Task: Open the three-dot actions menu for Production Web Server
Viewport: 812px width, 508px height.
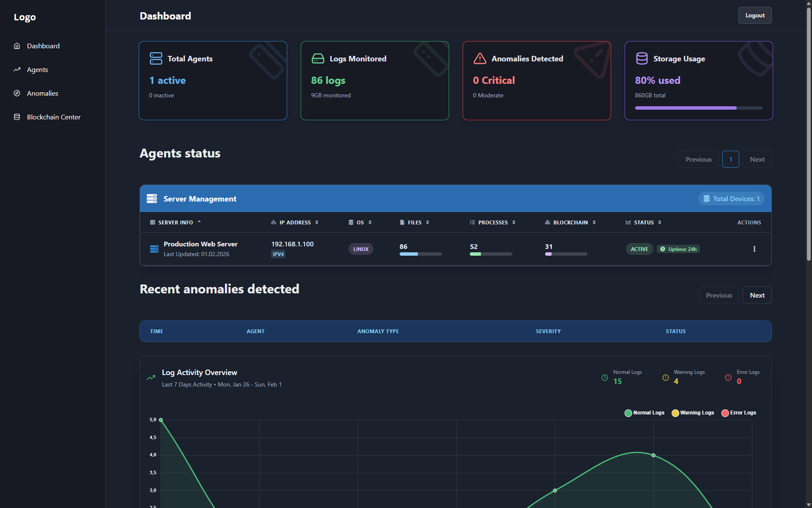Action: [x=754, y=249]
